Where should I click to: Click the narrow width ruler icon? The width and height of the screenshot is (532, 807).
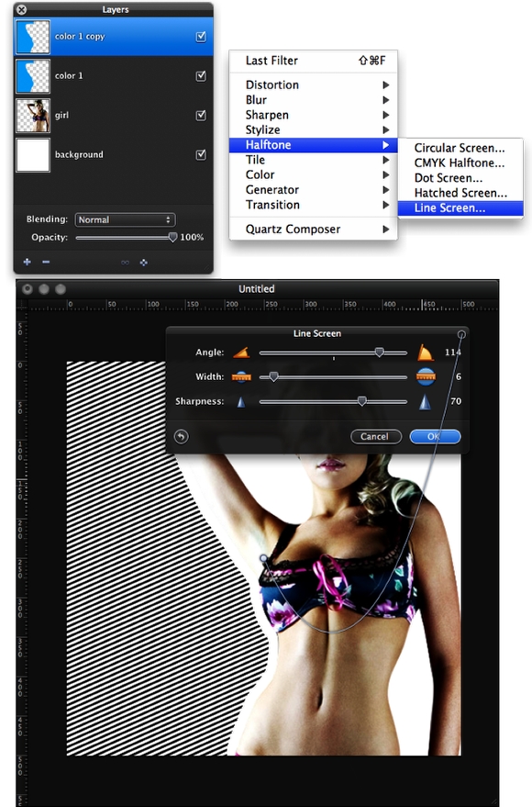(241, 376)
